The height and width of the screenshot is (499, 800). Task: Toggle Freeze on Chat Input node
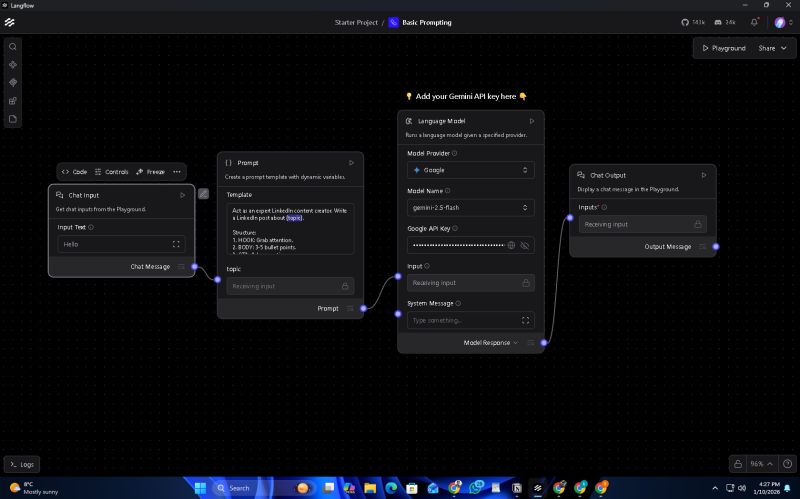point(151,172)
